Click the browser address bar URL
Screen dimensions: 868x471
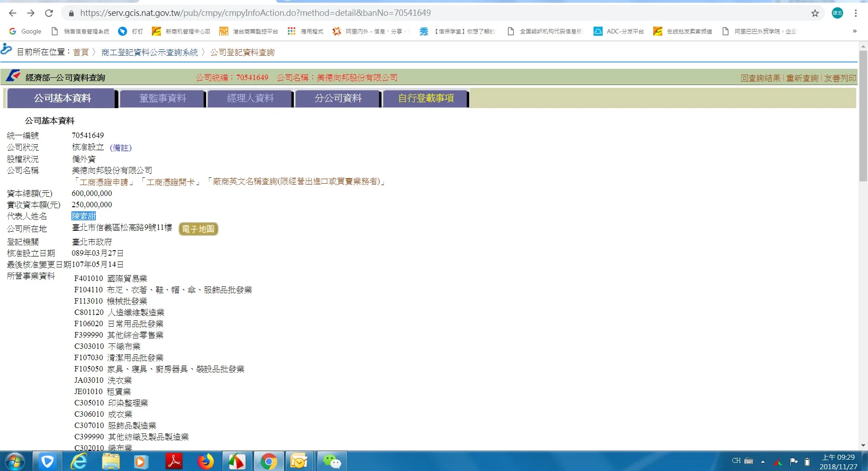[255, 13]
